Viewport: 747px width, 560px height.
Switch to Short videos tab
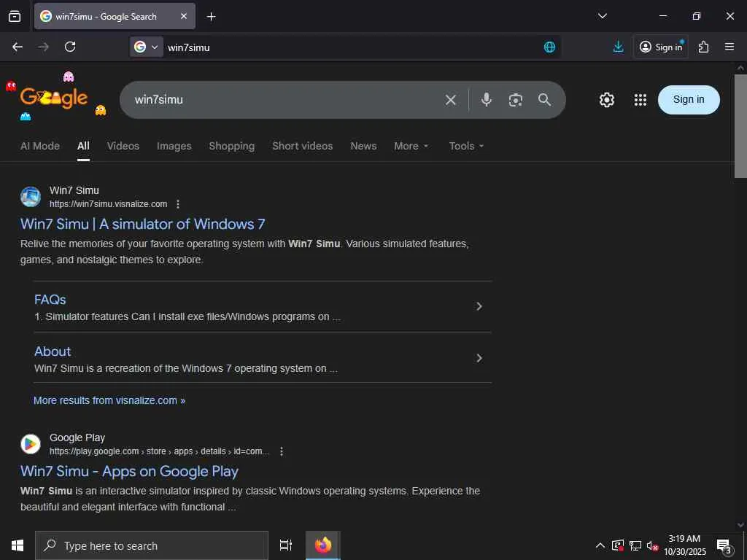click(x=303, y=146)
